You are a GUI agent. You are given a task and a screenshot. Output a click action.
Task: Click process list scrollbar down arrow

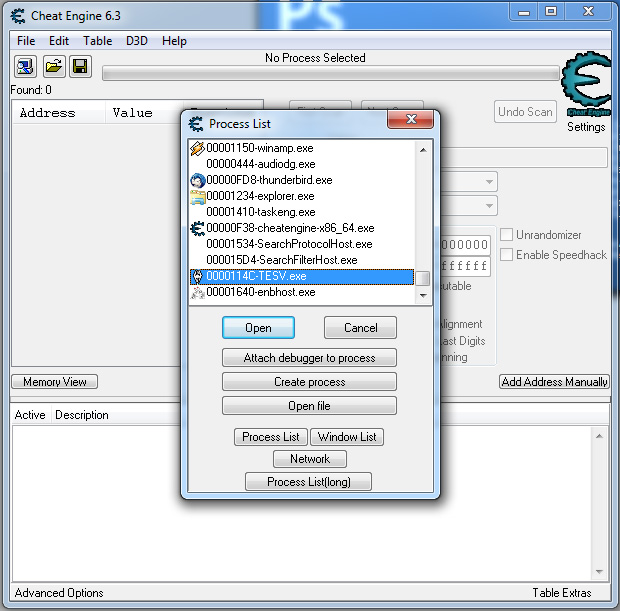(423, 295)
